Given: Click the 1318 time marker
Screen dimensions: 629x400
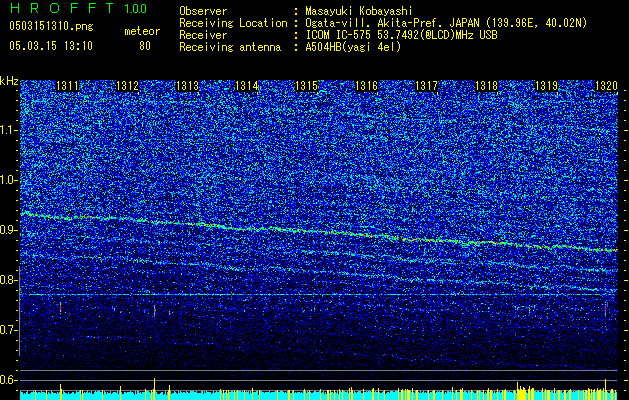Looking at the screenshot, I should [486, 86].
